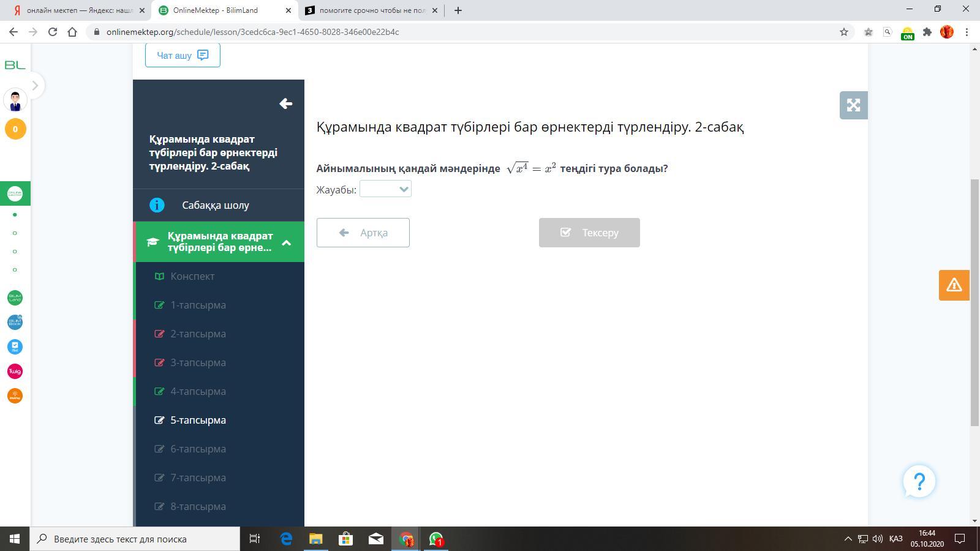Open the Windows Start menu

[15, 539]
